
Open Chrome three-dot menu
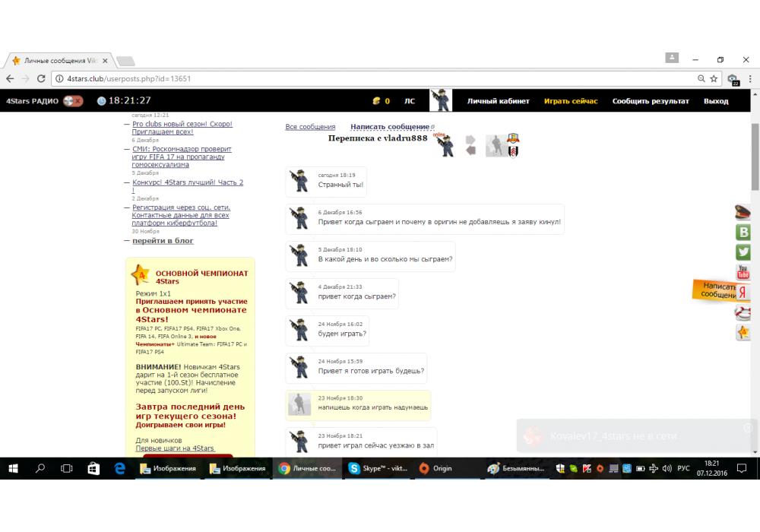coord(750,78)
